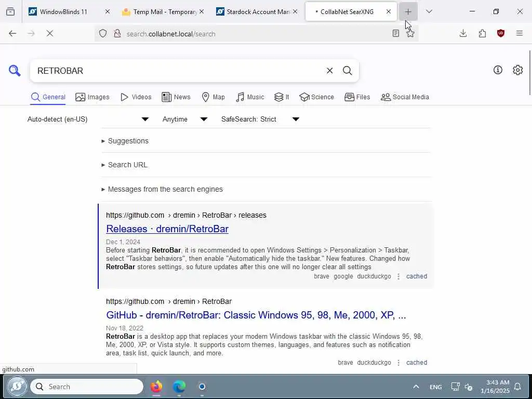This screenshot has width=532, height=399.
Task: Click the SearXNG magnifier logo
Action: click(15, 71)
